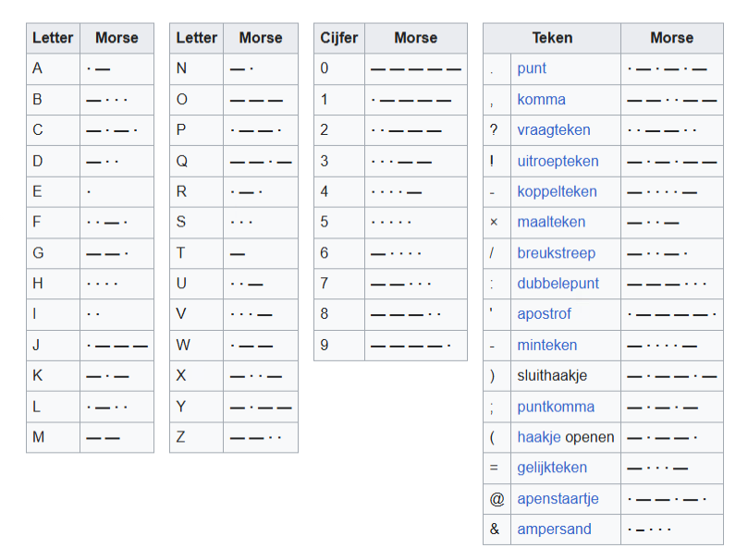The width and height of the screenshot is (748, 560).
Task: Open the 'ampersand' link
Action: point(554,530)
